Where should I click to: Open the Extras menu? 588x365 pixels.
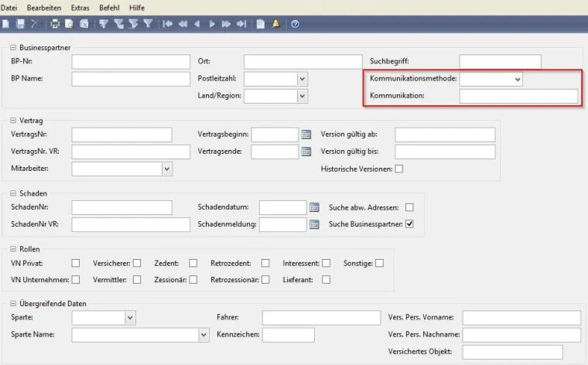(x=80, y=7)
